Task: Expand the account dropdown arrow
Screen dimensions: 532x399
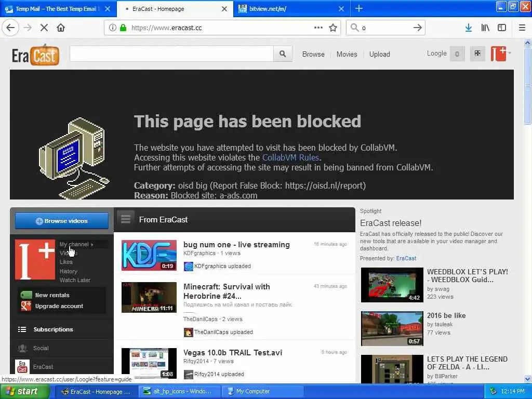Action: (x=510, y=53)
